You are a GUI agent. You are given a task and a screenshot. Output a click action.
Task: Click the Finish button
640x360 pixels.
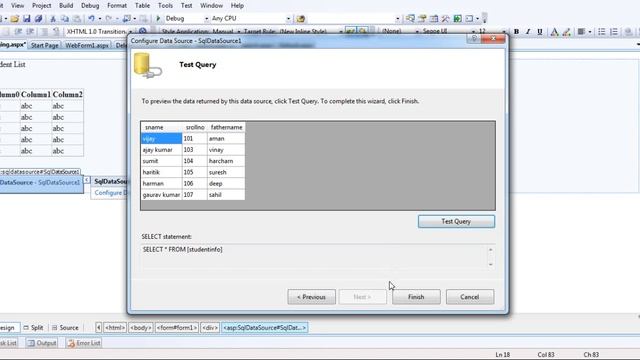416,297
